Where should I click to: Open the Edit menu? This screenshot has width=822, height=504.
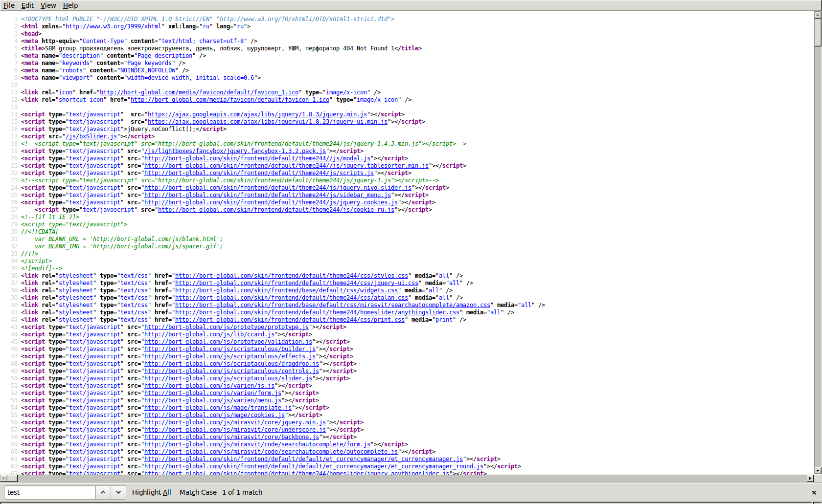click(x=27, y=5)
